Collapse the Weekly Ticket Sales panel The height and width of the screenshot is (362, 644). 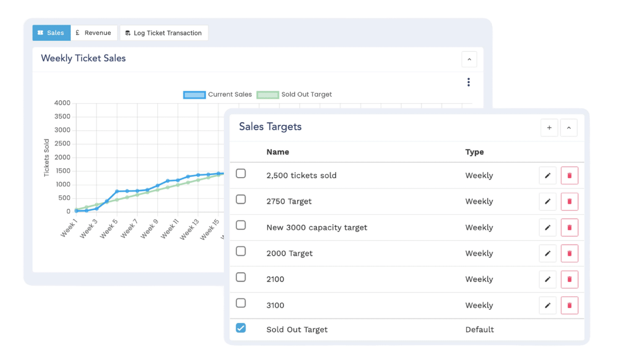(469, 59)
